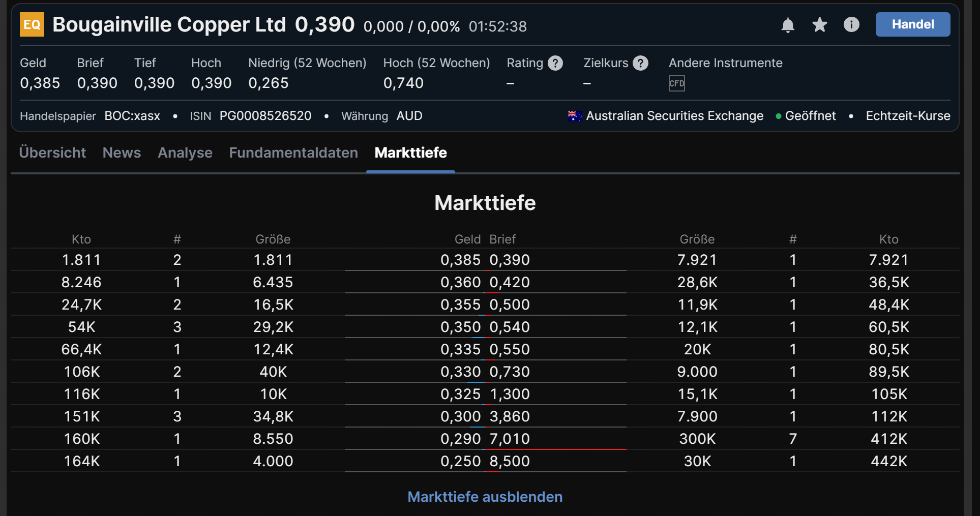Open the Fundamentaldaten tab

[x=293, y=153]
